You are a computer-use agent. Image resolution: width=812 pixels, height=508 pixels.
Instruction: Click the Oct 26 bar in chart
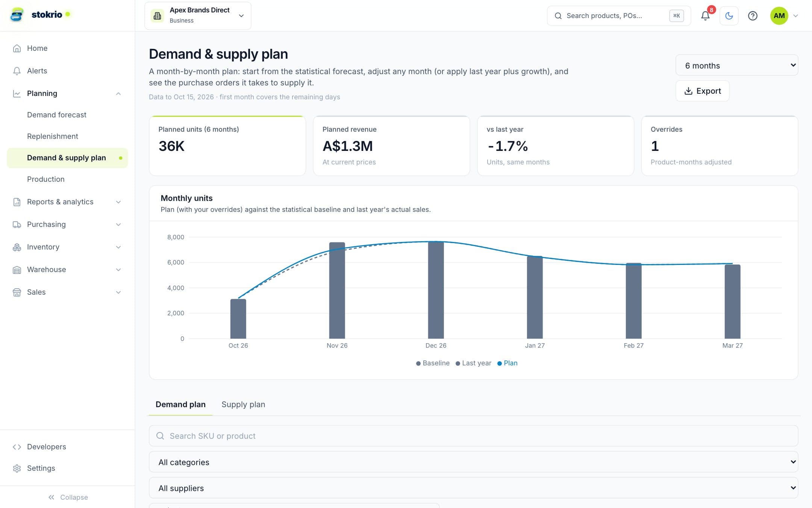point(238,319)
